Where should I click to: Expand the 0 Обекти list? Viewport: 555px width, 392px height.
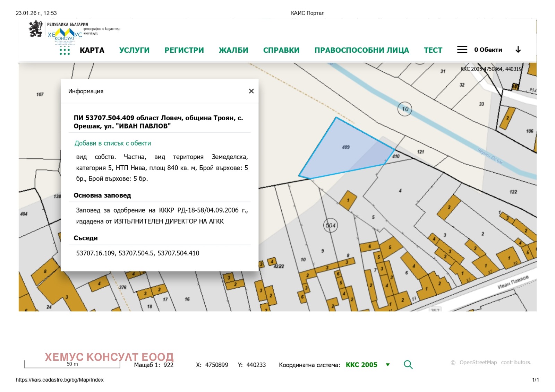(488, 50)
